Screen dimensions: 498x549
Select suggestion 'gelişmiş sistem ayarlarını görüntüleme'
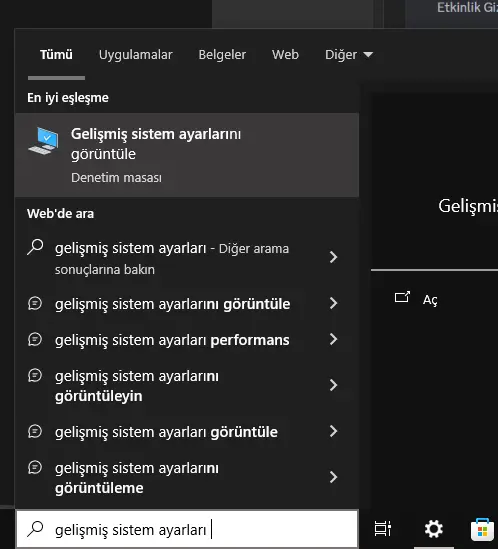(x=187, y=478)
